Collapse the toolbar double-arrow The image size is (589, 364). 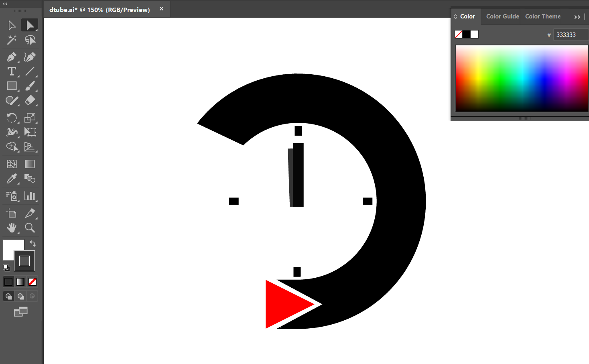click(5, 4)
